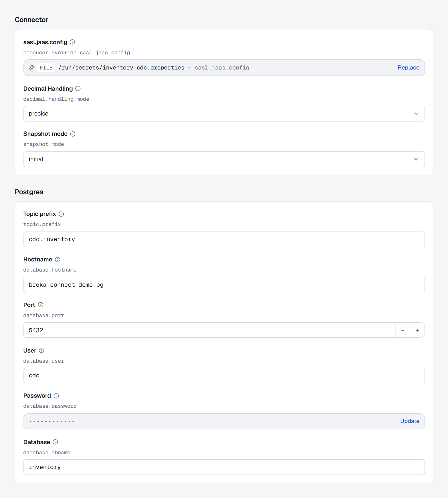Focus the Topic prefix input field
448x498 pixels.
224,239
